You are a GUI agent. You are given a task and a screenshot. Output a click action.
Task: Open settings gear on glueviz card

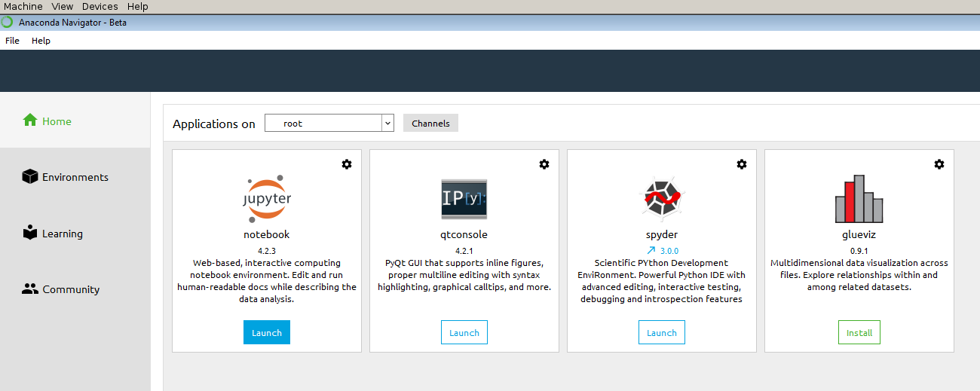pyautogui.click(x=939, y=164)
